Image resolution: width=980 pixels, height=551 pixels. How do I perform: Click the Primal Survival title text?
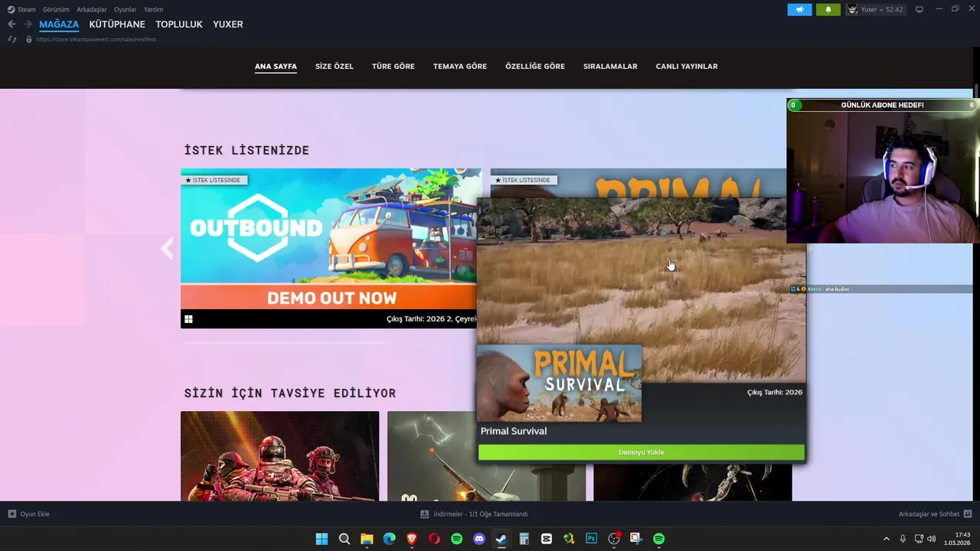(513, 431)
